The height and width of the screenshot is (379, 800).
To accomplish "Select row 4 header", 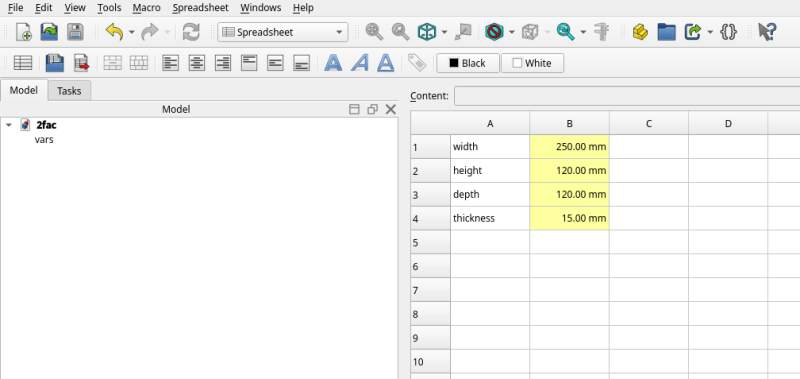I will pyautogui.click(x=430, y=218).
